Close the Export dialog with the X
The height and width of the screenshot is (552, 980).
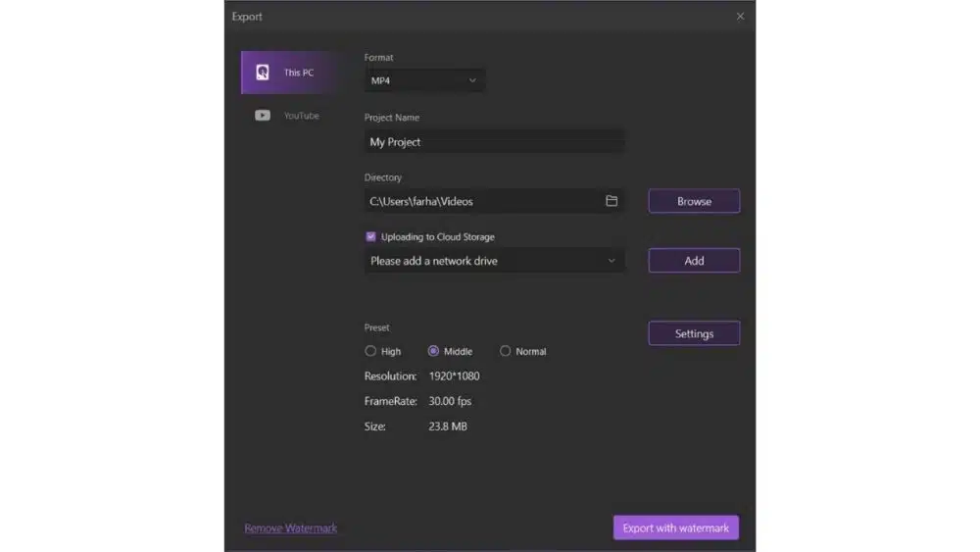tap(740, 17)
